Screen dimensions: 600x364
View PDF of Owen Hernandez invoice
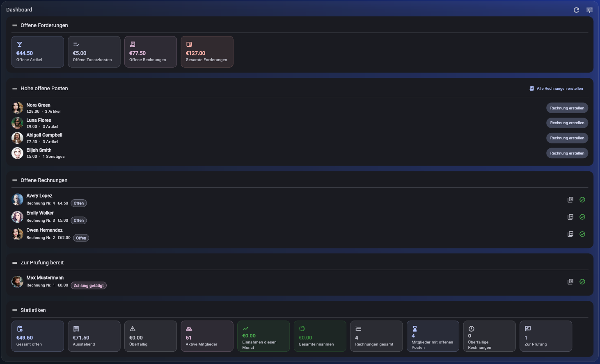(x=570, y=234)
